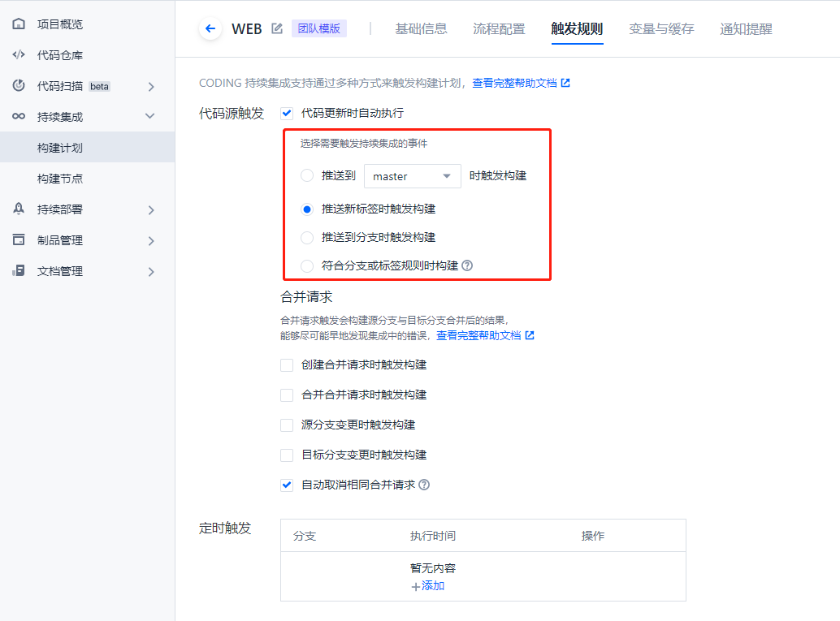The height and width of the screenshot is (621, 840).
Task: Click 添加 to add a scheduled trigger
Action: click(x=428, y=586)
